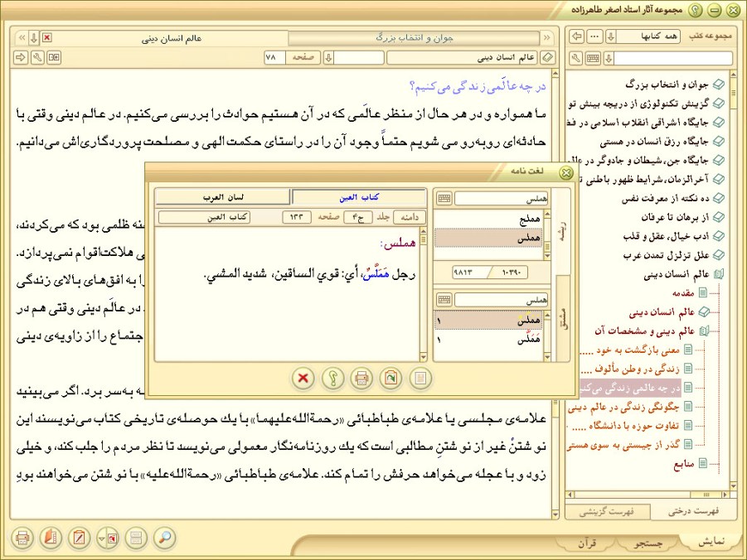Open virtual keyboard for book collection search
The width and height of the screenshot is (747, 560).
coord(593,58)
